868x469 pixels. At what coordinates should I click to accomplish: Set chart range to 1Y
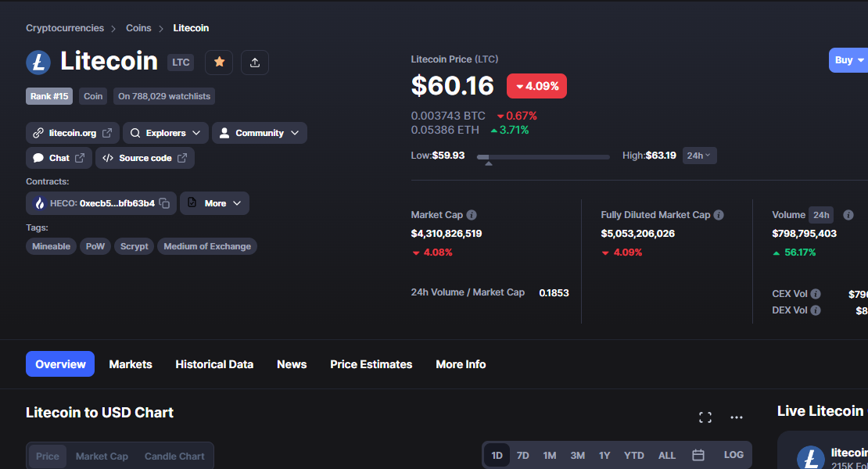[x=604, y=455]
